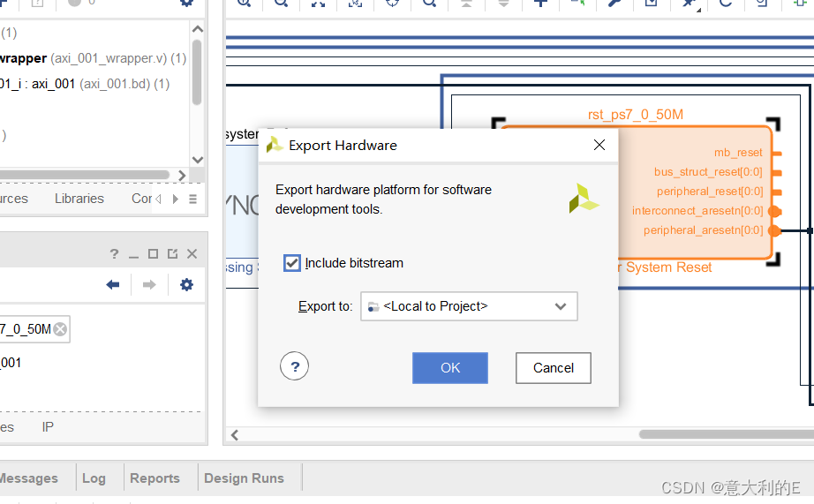Image resolution: width=814 pixels, height=504 pixels.
Task: Open the Export to location dropdown
Action: (469, 306)
